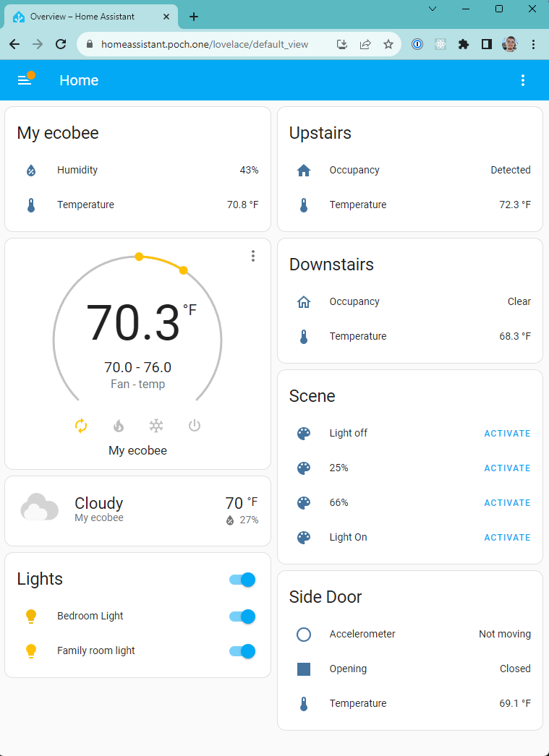
Task: Click the Light On scene palette icon
Action: coord(304,538)
